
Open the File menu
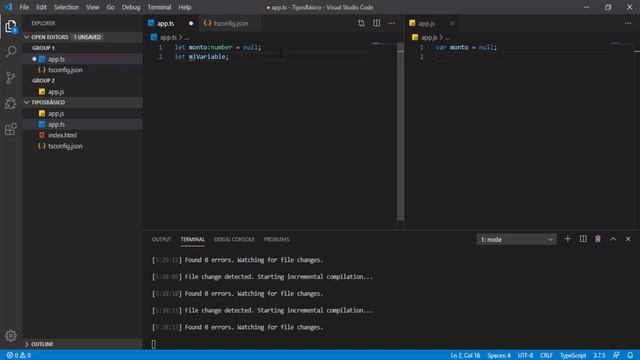pos(24,7)
